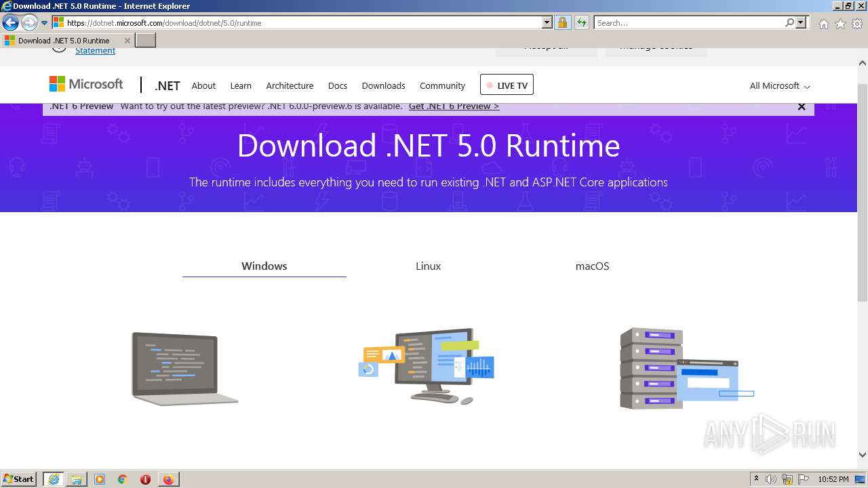
Task: Open IE Tools gear icon
Action: (857, 24)
